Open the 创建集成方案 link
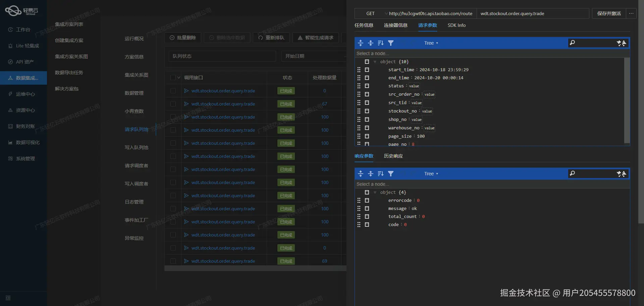 click(69, 40)
